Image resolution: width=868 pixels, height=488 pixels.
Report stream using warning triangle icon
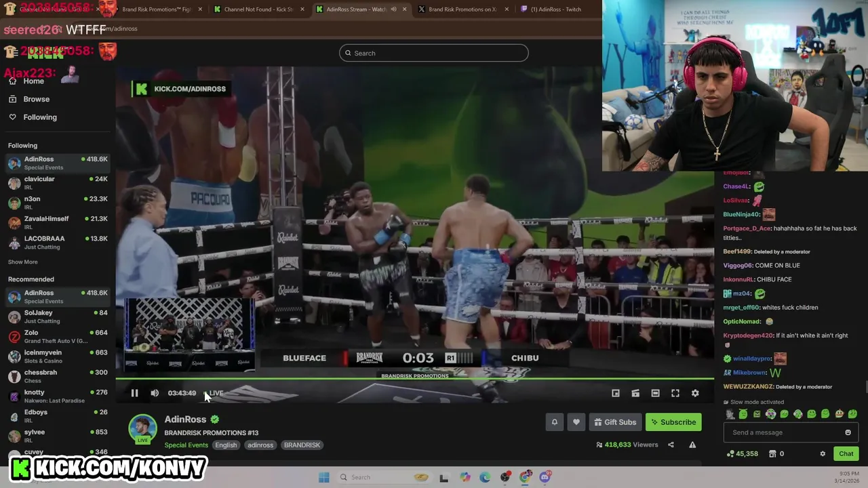point(692,445)
